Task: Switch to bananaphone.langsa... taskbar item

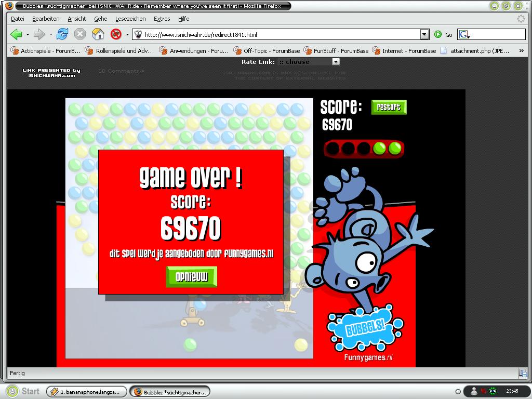Action: [87, 392]
